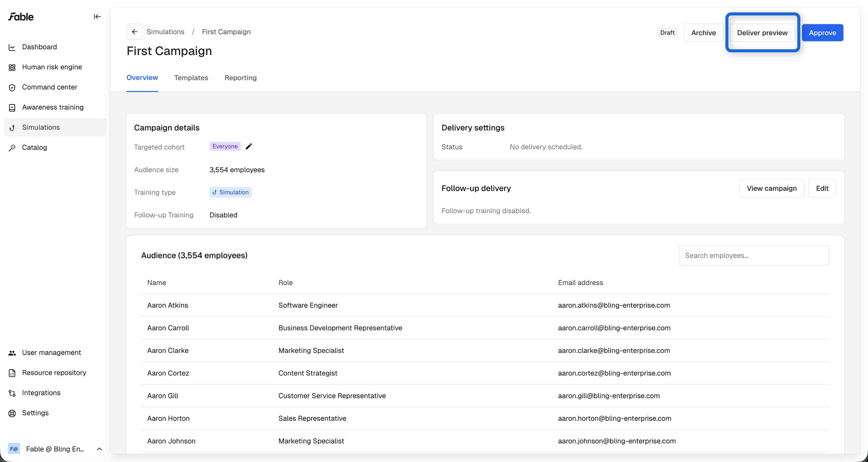Select Aaron Johnson in the table
This screenshot has width=868, height=462.
[171, 441]
